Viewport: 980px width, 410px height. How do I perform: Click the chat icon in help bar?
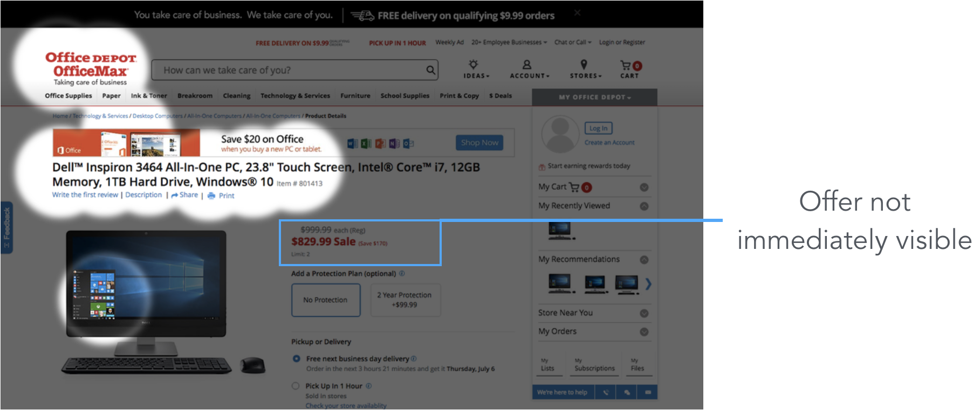(x=627, y=392)
